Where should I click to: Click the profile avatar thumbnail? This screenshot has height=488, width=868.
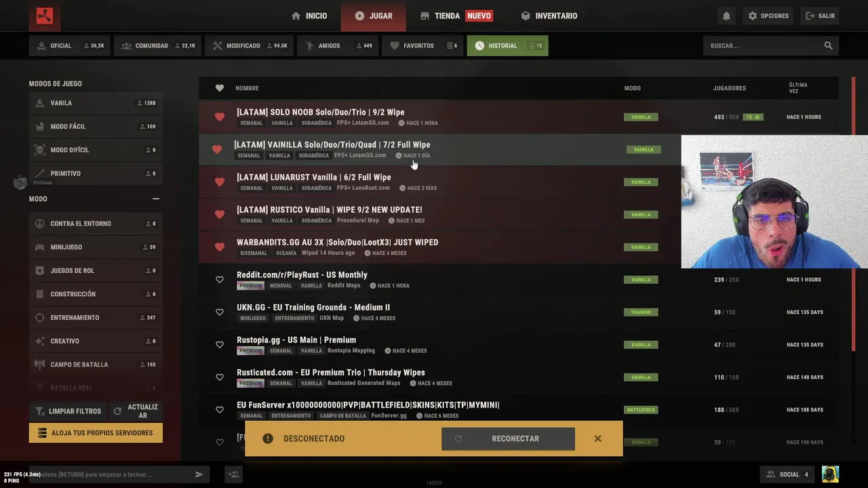pyautogui.click(x=830, y=474)
